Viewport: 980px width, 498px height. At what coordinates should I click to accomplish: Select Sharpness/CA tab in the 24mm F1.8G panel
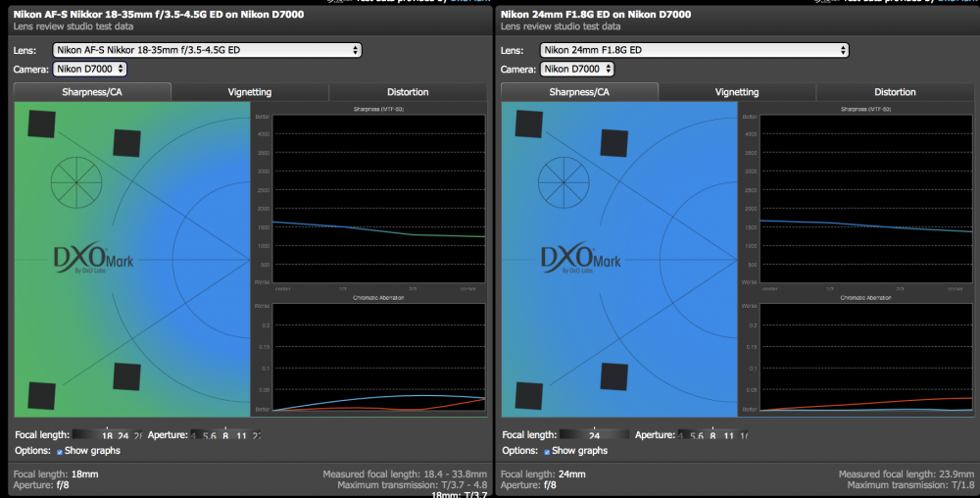579,92
